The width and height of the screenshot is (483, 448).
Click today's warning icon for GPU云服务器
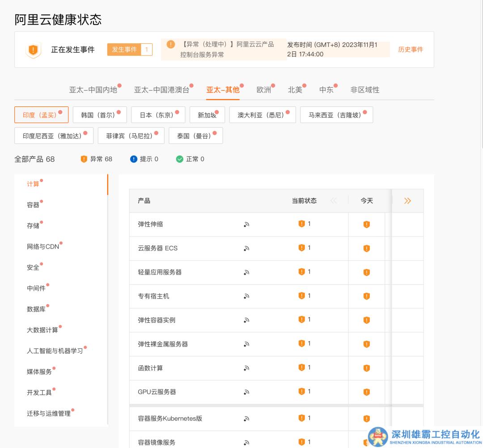pos(367,392)
